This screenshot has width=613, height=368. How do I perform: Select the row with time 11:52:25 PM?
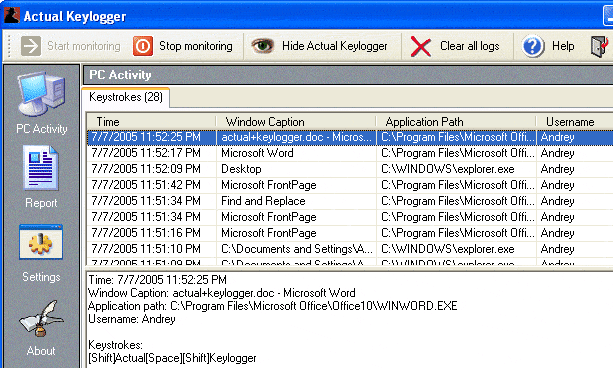350,137
